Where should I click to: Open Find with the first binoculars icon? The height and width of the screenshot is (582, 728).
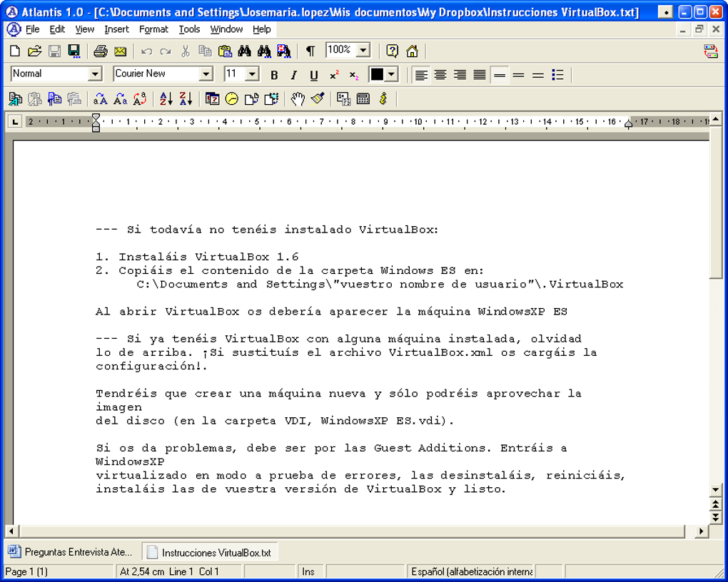(244, 51)
